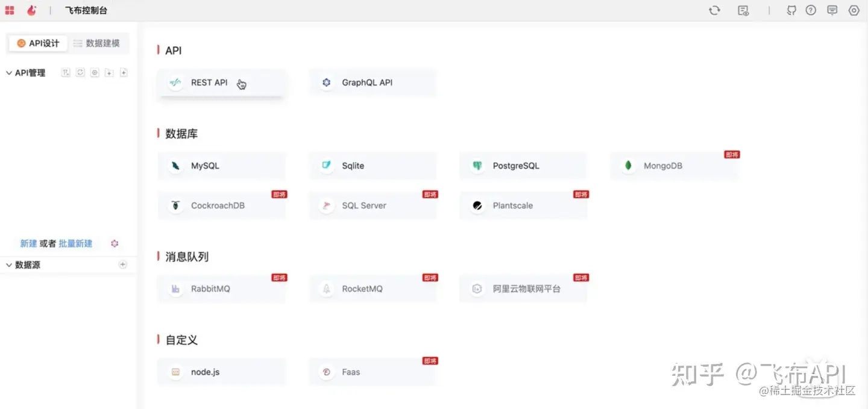
Task: Click the flame logo icon
Action: (x=31, y=10)
